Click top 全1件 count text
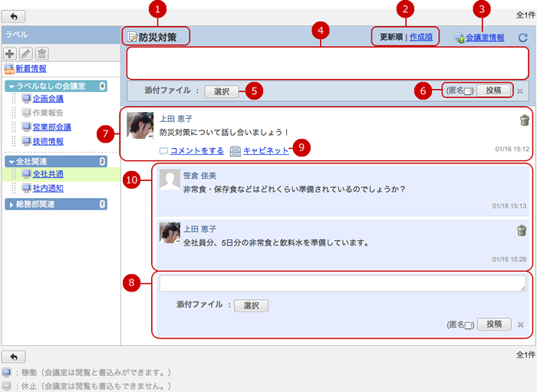This screenshot has height=392, width=537. click(525, 15)
